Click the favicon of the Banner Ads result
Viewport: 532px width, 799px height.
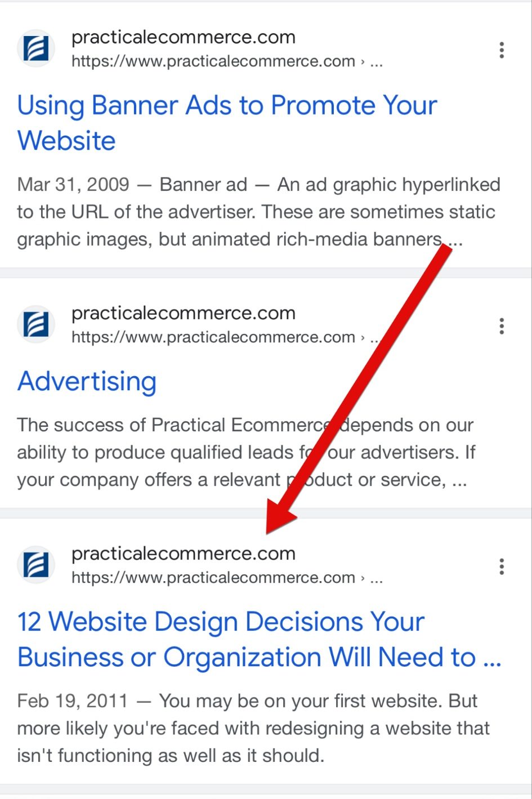[x=36, y=48]
